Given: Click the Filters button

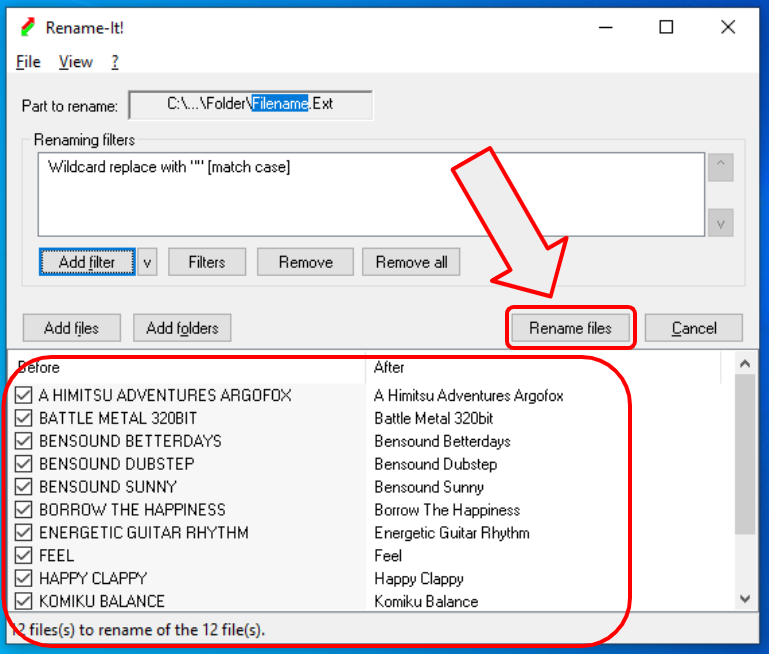Looking at the screenshot, I should coord(207,262).
